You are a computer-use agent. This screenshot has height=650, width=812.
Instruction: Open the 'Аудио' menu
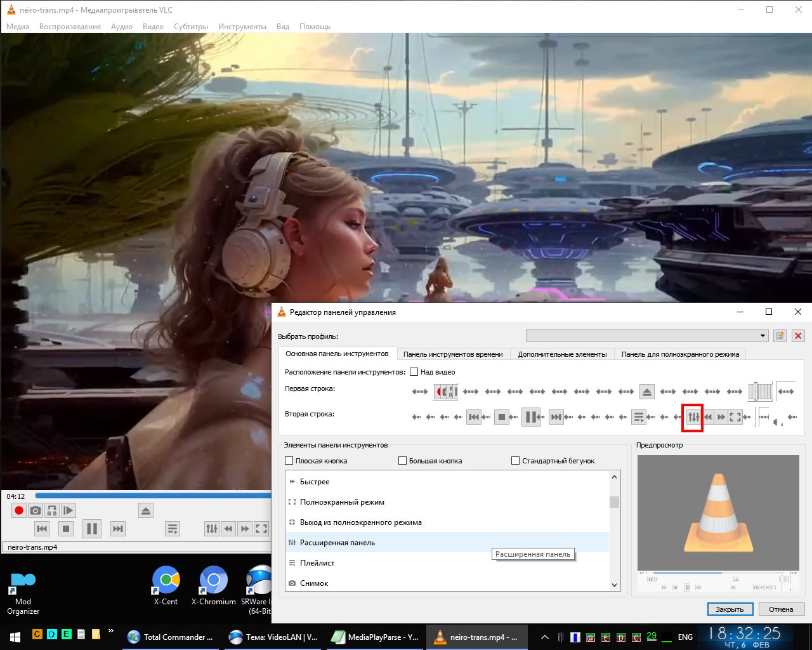122,27
